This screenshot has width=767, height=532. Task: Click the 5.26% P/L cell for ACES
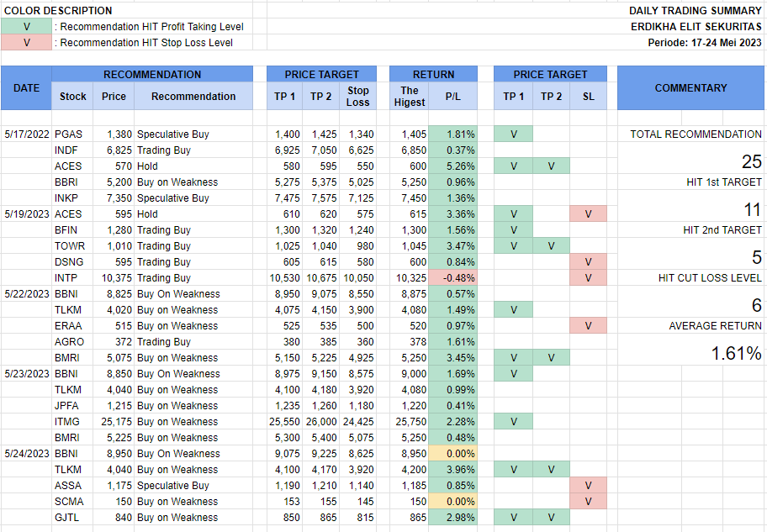click(x=453, y=166)
